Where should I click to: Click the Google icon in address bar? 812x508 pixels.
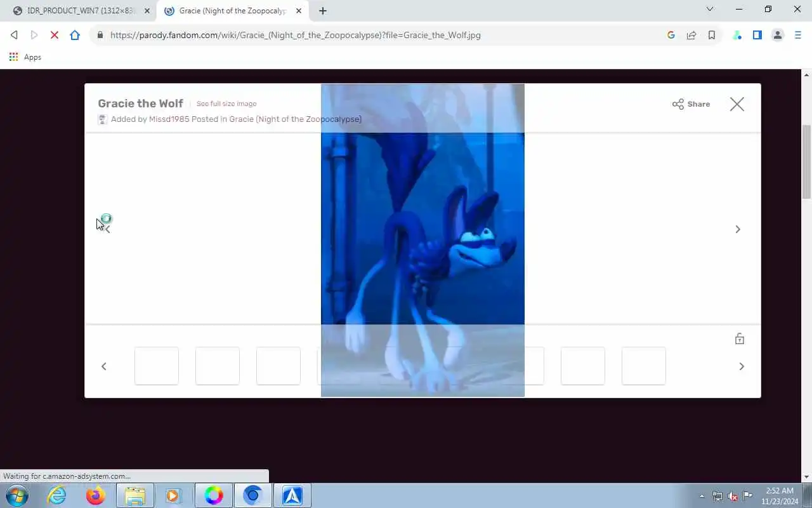[x=671, y=35]
